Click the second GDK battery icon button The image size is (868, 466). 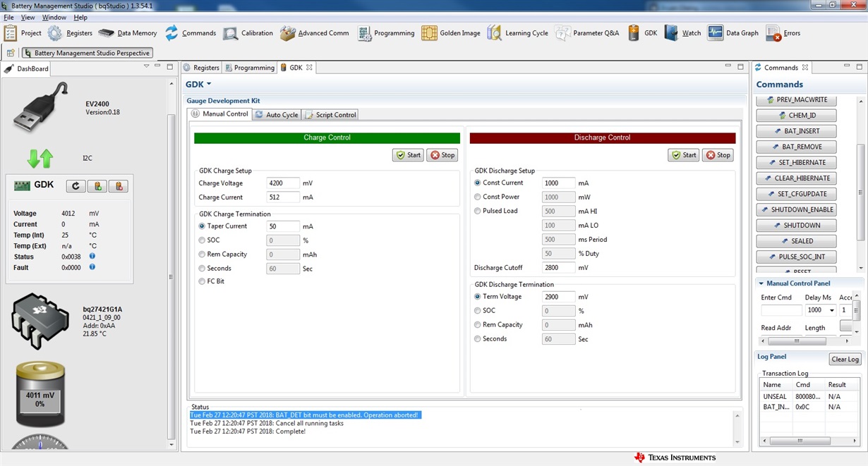click(x=119, y=186)
